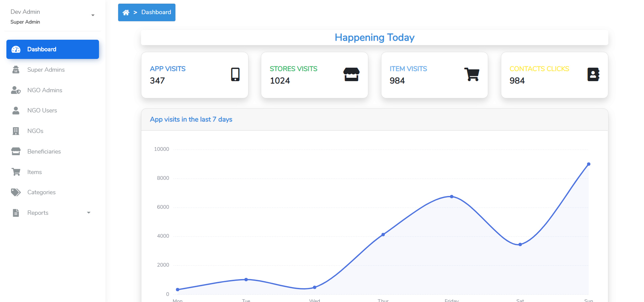Open the NGO Users page
Screen dimensions: 644x302
tap(42, 110)
